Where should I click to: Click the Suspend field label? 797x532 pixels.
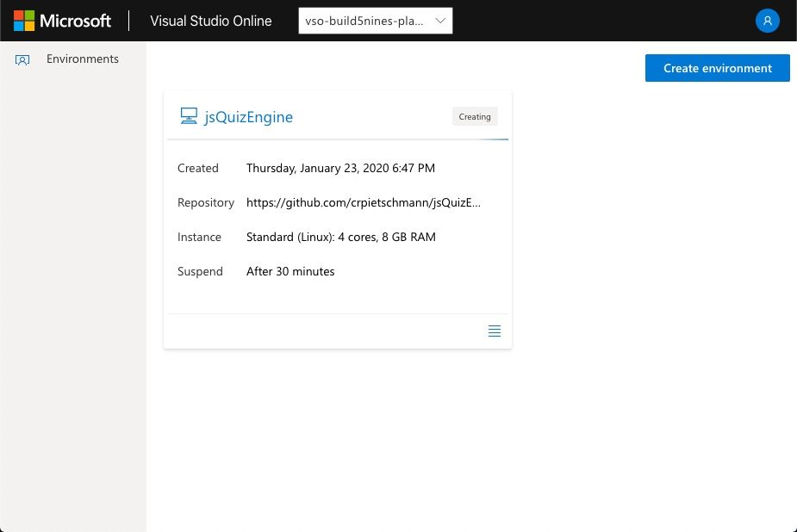200,271
